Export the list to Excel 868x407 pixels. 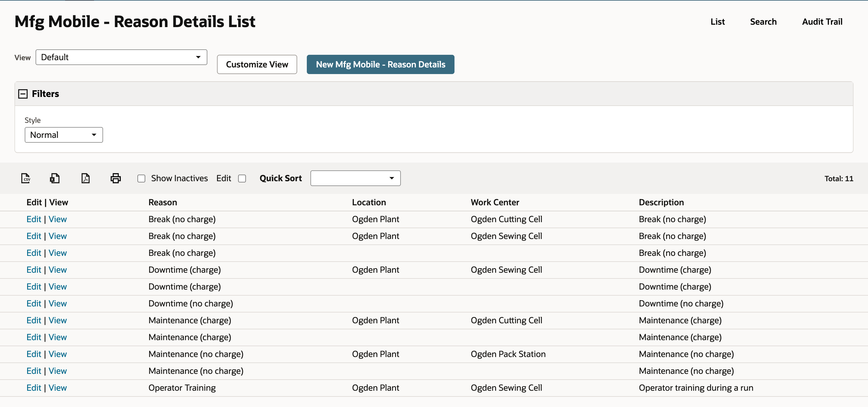[x=55, y=178]
